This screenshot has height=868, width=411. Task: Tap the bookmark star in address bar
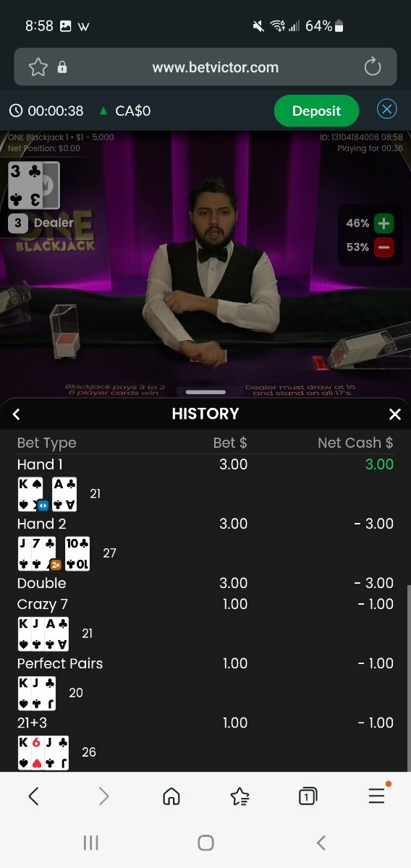[x=38, y=67]
